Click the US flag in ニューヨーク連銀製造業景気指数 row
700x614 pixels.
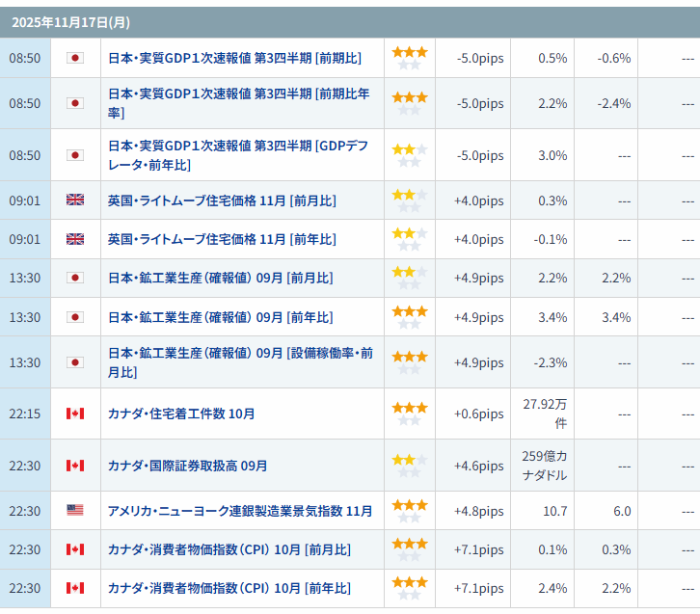click(74, 511)
